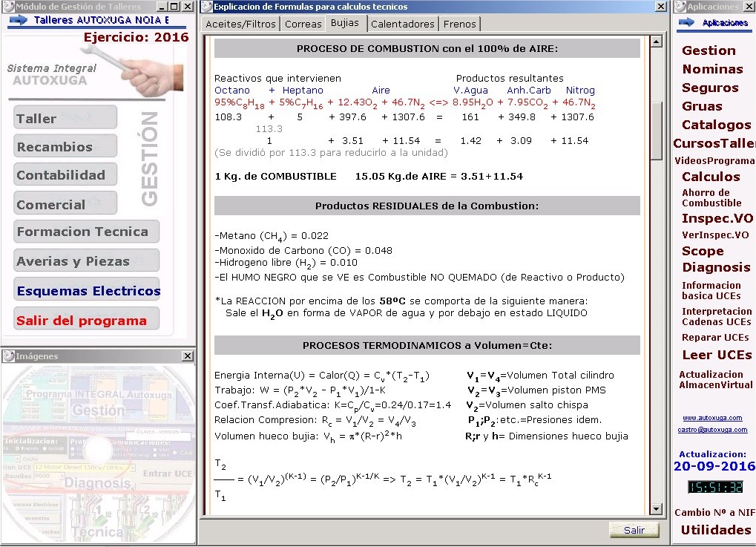756x547 pixels.
Task: Switch to the Frenos tab
Action: click(459, 24)
